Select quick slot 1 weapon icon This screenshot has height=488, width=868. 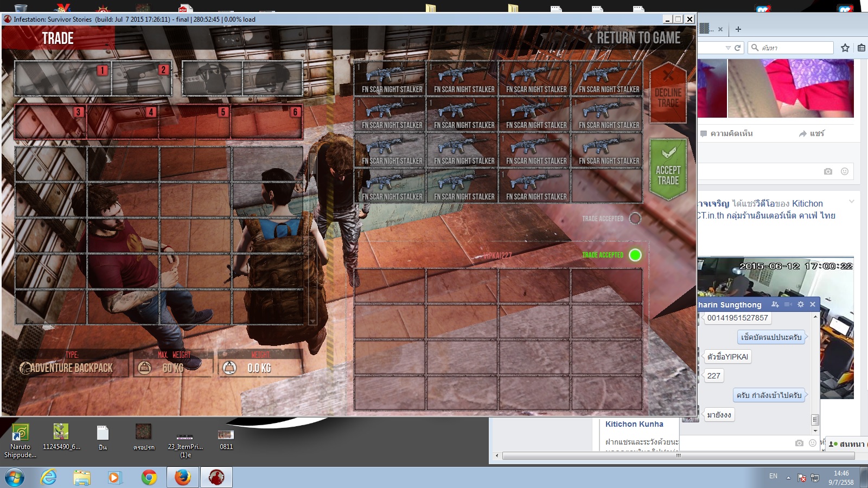pyautogui.click(x=63, y=79)
